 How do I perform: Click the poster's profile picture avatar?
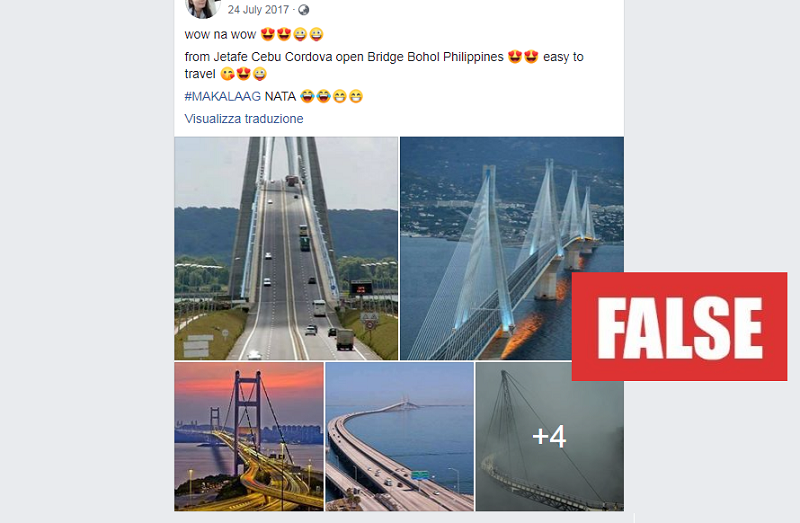[x=203, y=7]
